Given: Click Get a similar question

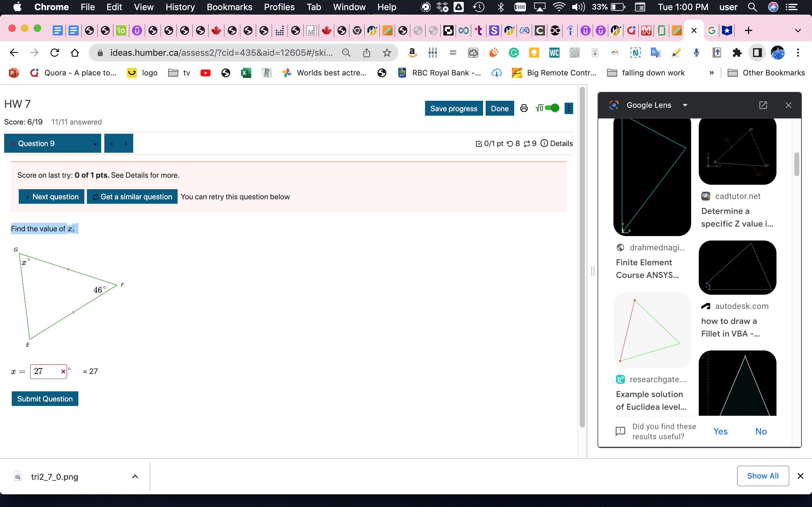Looking at the screenshot, I should (x=132, y=196).
